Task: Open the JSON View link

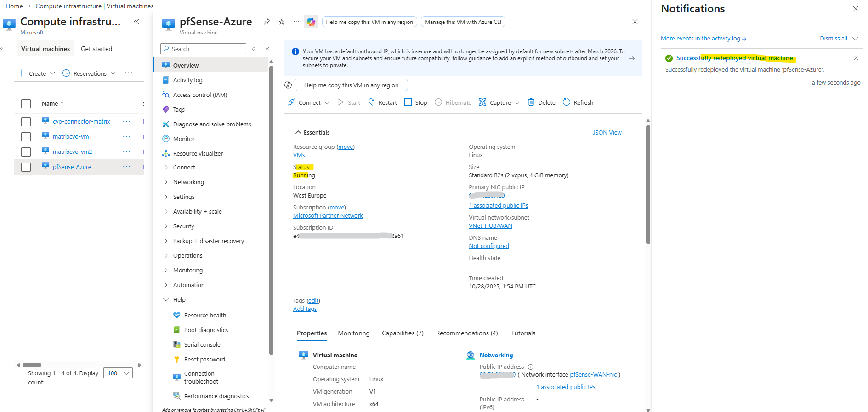Action: point(607,133)
